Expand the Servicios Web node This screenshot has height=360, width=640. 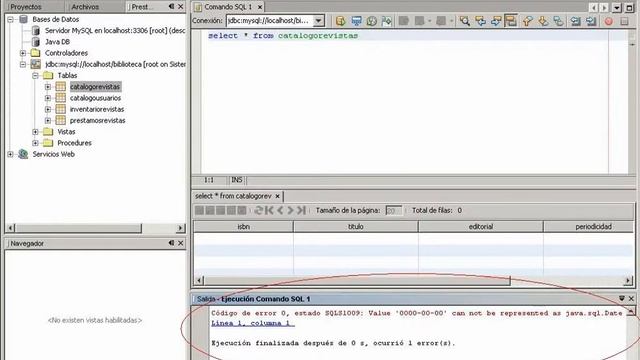click(11, 154)
